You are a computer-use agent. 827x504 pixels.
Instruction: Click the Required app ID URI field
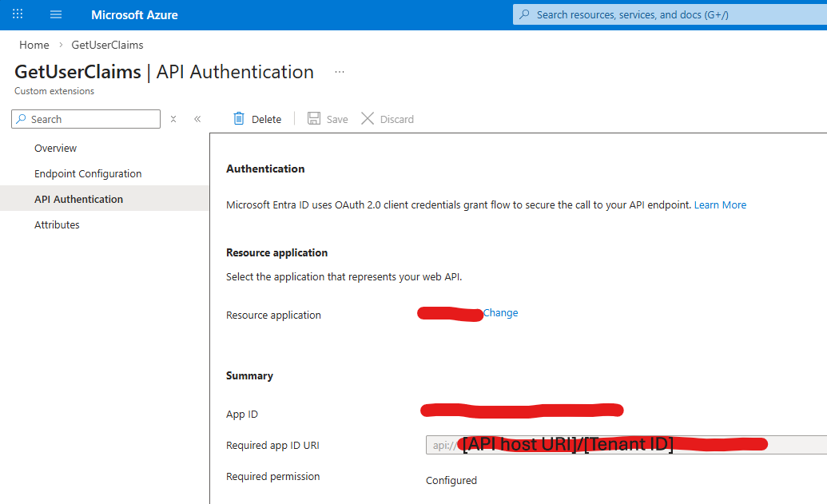[x=626, y=445]
